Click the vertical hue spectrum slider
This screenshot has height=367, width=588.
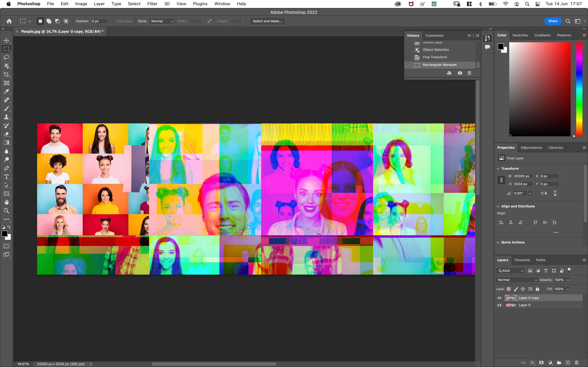point(579,89)
